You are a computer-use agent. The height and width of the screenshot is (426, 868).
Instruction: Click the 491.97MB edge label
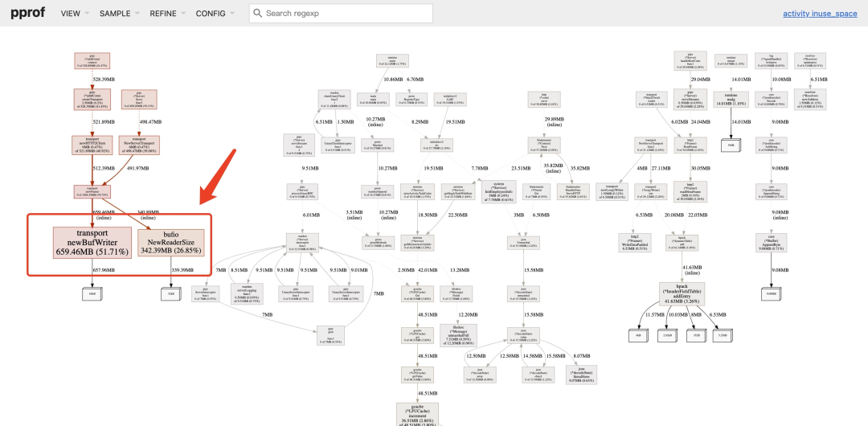point(138,169)
